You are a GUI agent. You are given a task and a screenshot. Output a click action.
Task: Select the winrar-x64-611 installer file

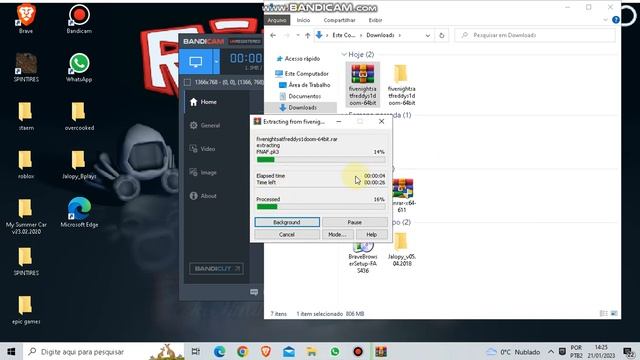click(402, 195)
